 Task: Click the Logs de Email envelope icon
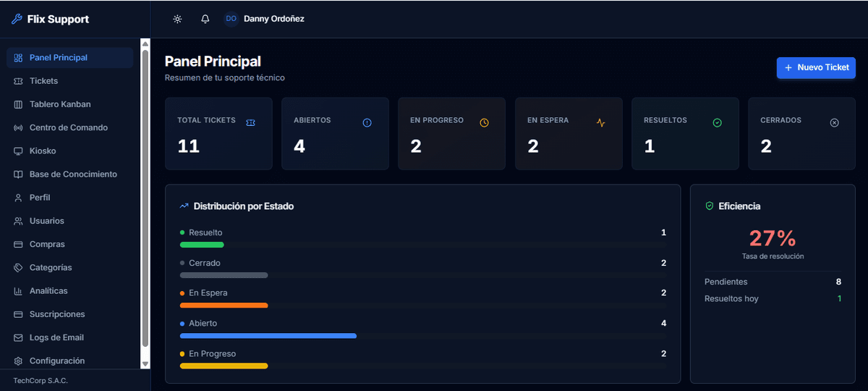[19, 338]
